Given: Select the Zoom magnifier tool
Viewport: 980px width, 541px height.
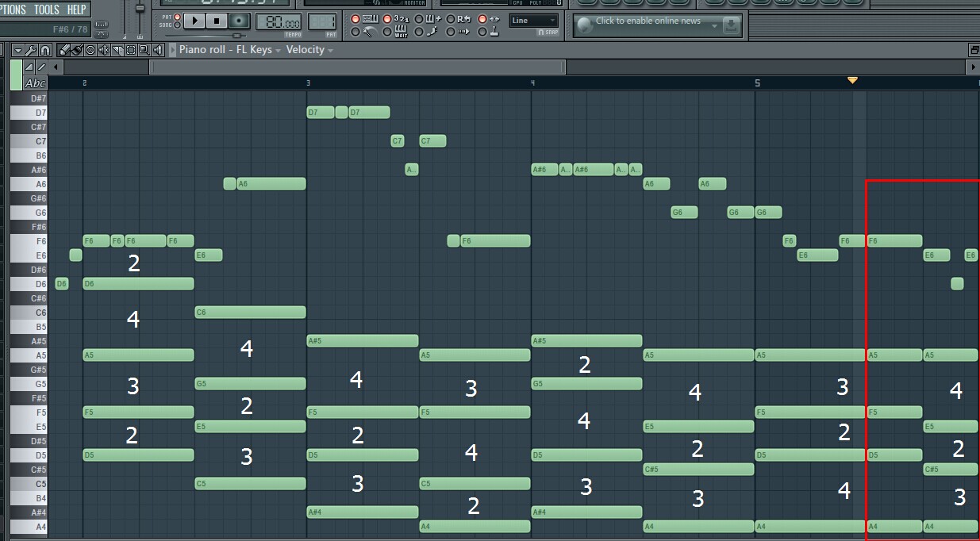Looking at the screenshot, I should (144, 50).
